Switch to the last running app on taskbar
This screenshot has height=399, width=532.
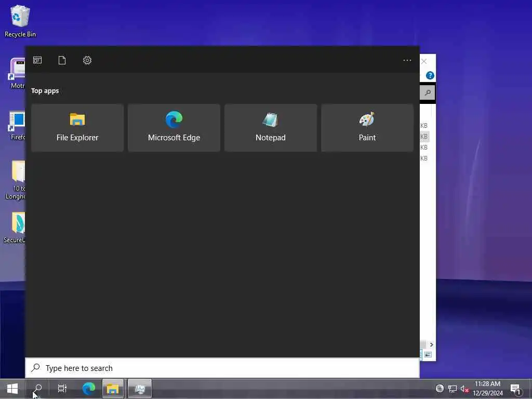click(x=139, y=389)
